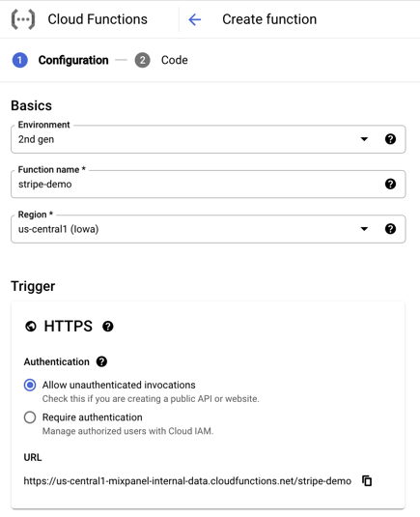Open help icon for Function name field
This screenshot has width=420, height=517.
390,184
